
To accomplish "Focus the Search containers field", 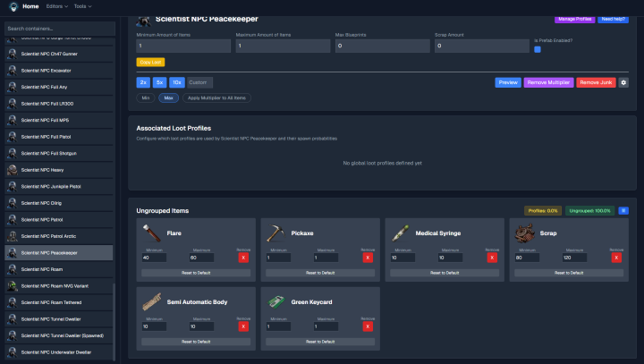I will (60, 29).
